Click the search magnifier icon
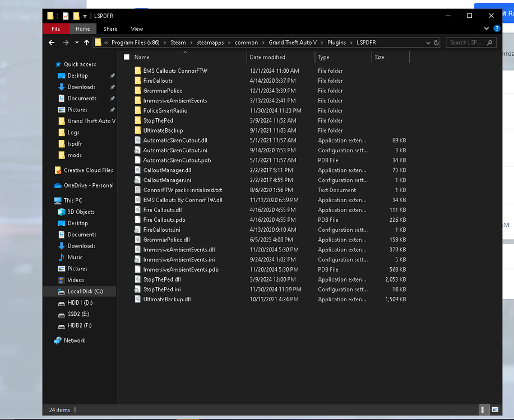This screenshot has height=420, width=514. 490,43
